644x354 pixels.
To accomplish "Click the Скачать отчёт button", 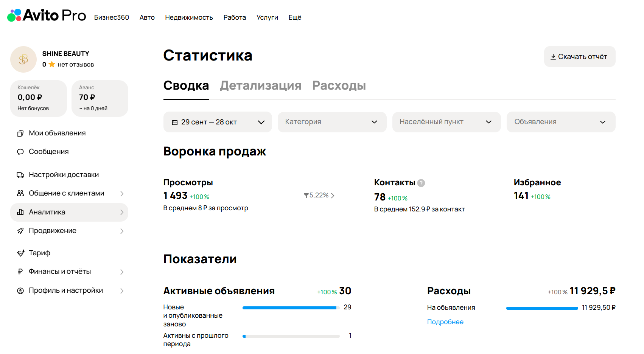I will [580, 57].
